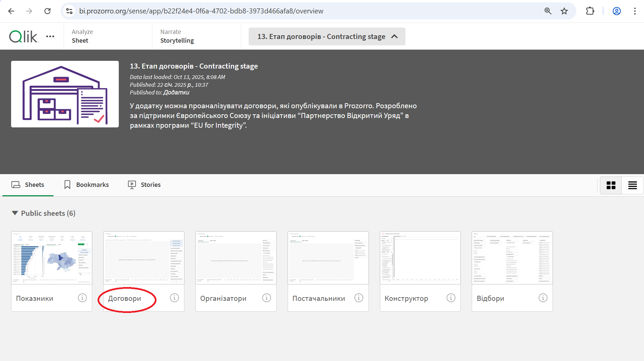Screen dimensions: 644x361
Task: Show info for the Відбори sheet
Action: (543, 298)
